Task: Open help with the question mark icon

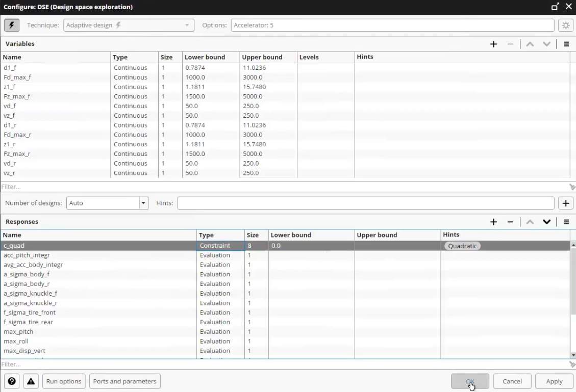Action: [x=12, y=381]
